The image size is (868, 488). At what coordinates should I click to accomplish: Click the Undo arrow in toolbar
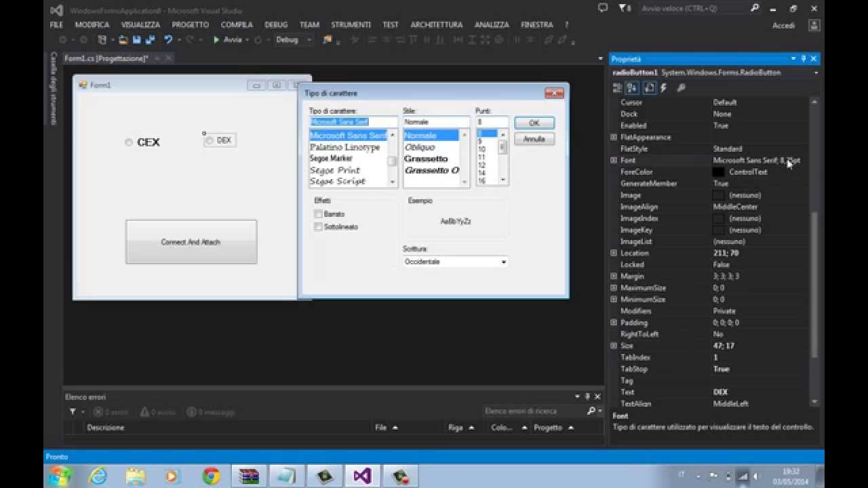tap(168, 40)
